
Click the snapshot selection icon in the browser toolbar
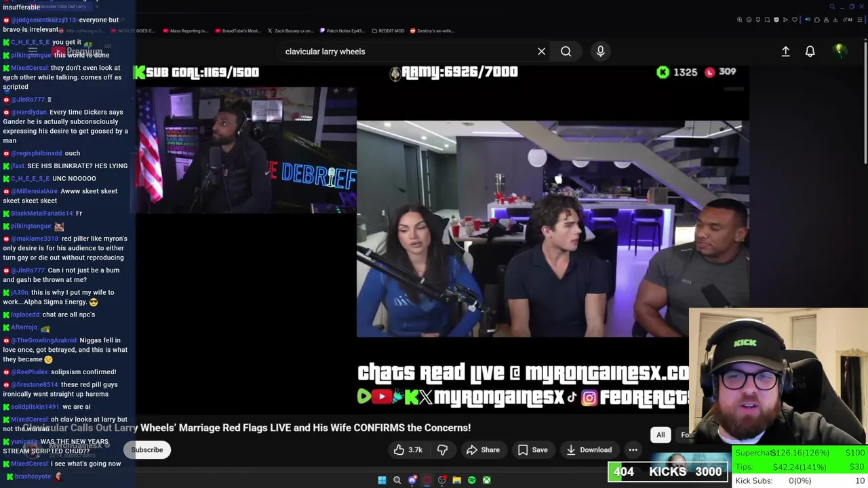coord(767,20)
